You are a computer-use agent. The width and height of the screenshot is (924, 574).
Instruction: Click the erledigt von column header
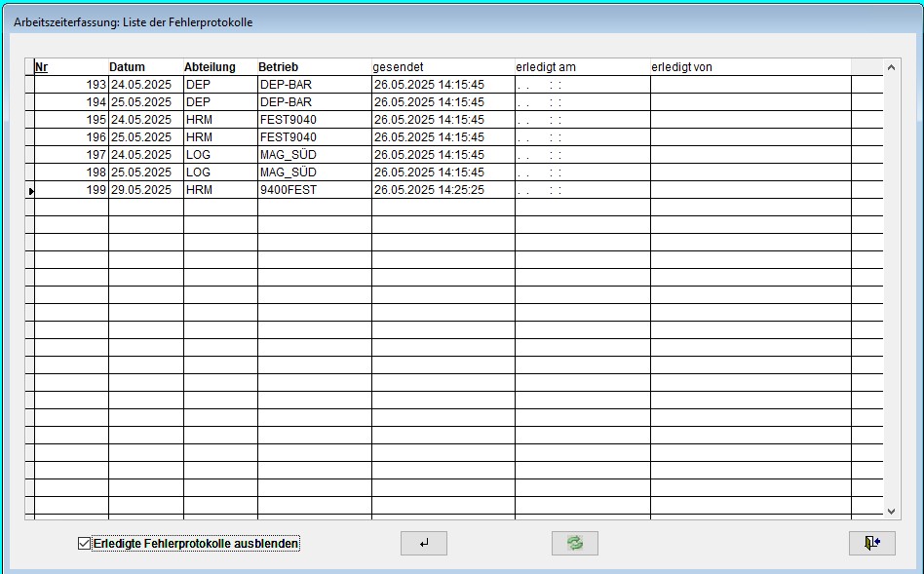751,67
